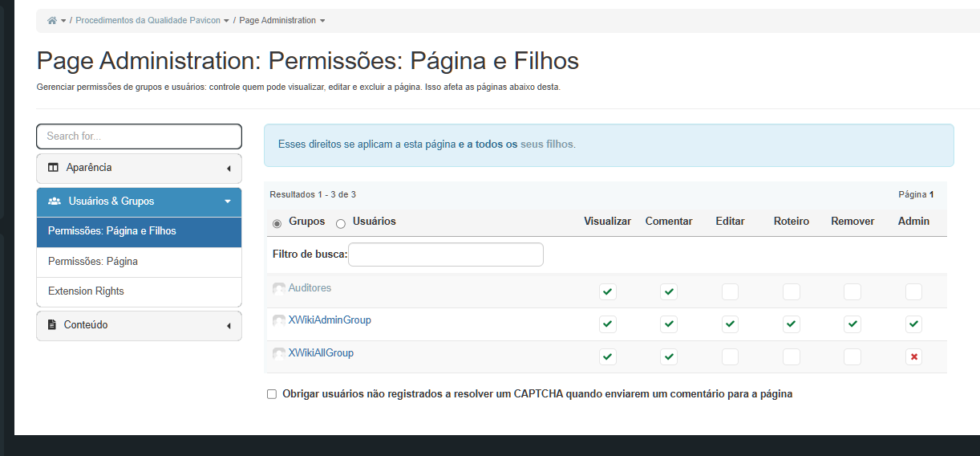Expand the Aparência section arrow
980x456 pixels.
(x=229, y=169)
